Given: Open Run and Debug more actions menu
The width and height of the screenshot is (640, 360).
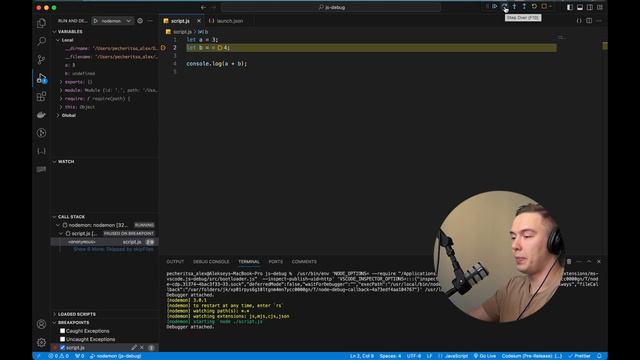Looking at the screenshot, I should pyautogui.click(x=150, y=21).
